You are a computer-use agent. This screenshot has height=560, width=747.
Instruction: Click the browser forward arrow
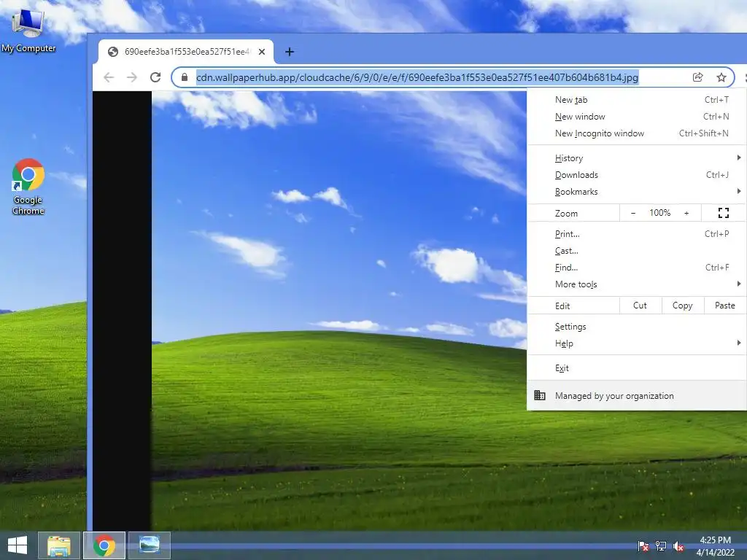132,77
